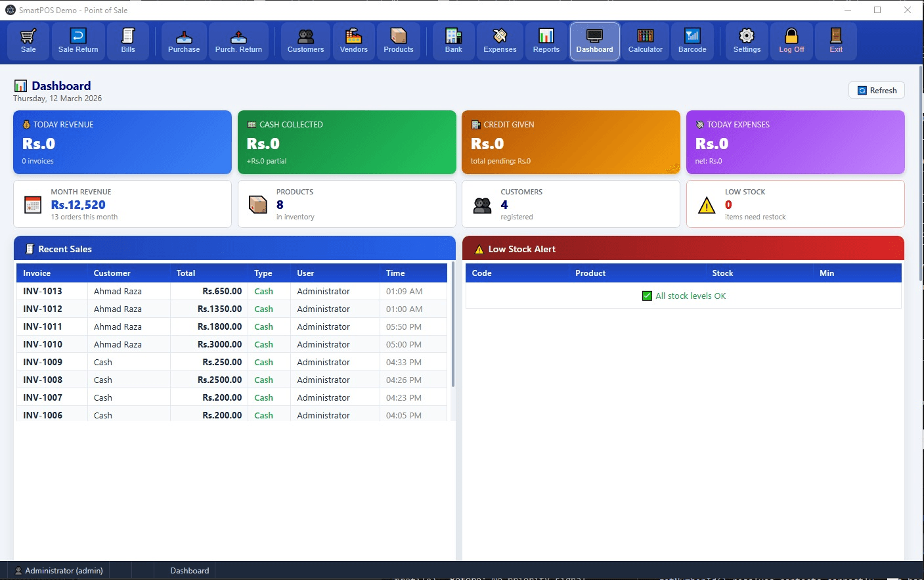Image resolution: width=924 pixels, height=580 pixels.
Task: Launch the Calculator icon
Action: tap(645, 41)
